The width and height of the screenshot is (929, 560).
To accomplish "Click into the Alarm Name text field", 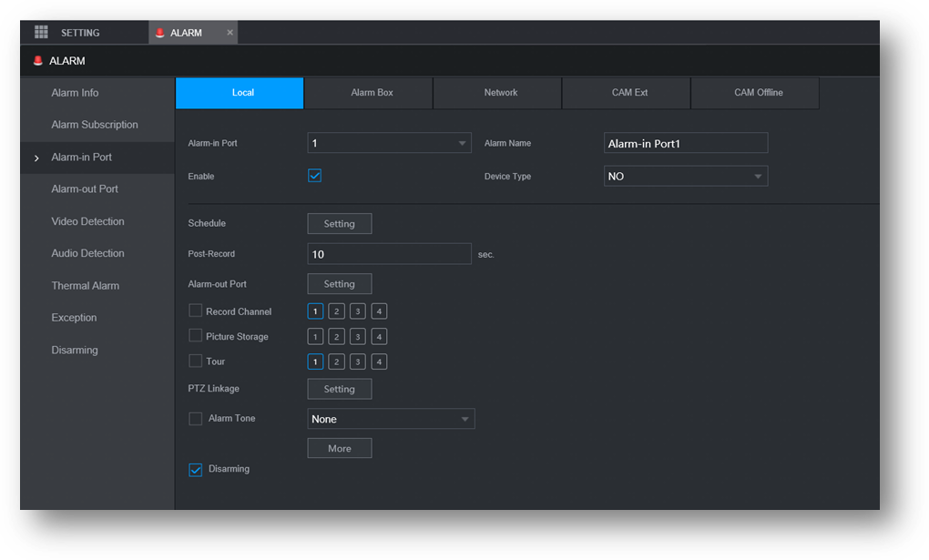I will click(x=685, y=143).
